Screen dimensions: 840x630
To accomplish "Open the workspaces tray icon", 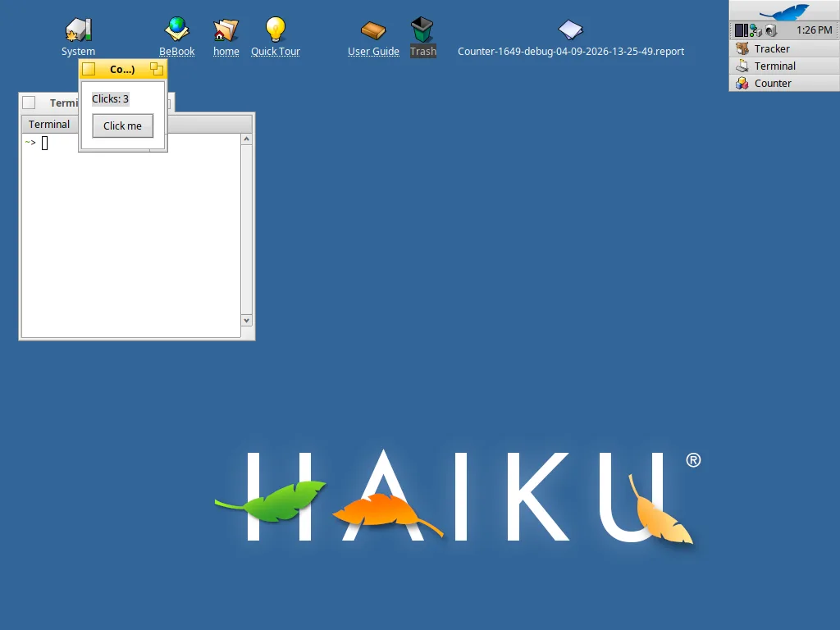I will (741, 30).
